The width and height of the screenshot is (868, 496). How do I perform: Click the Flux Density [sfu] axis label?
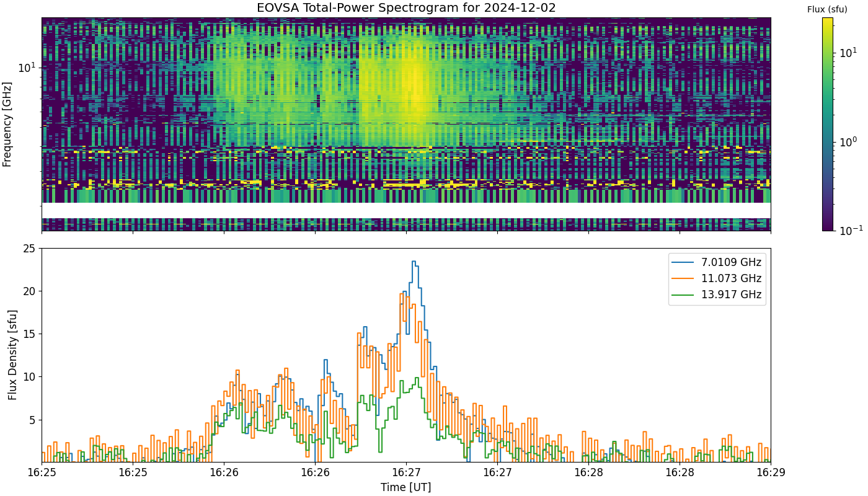point(12,355)
